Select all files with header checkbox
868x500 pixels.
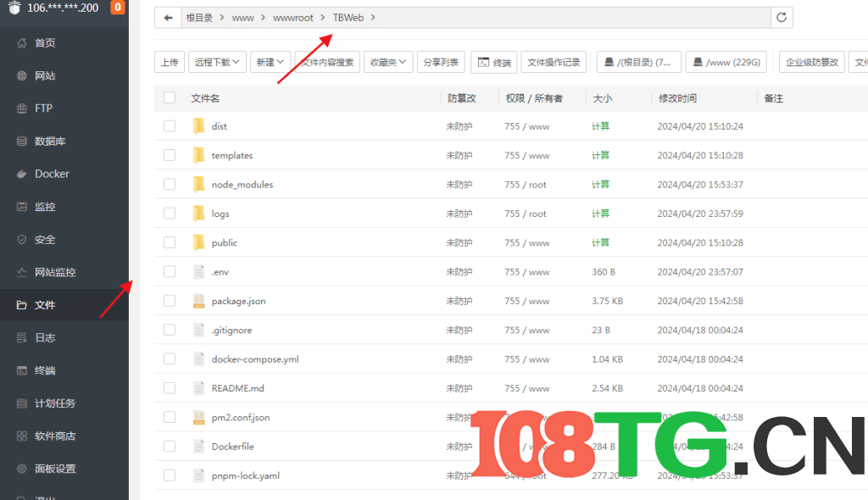[x=169, y=97]
